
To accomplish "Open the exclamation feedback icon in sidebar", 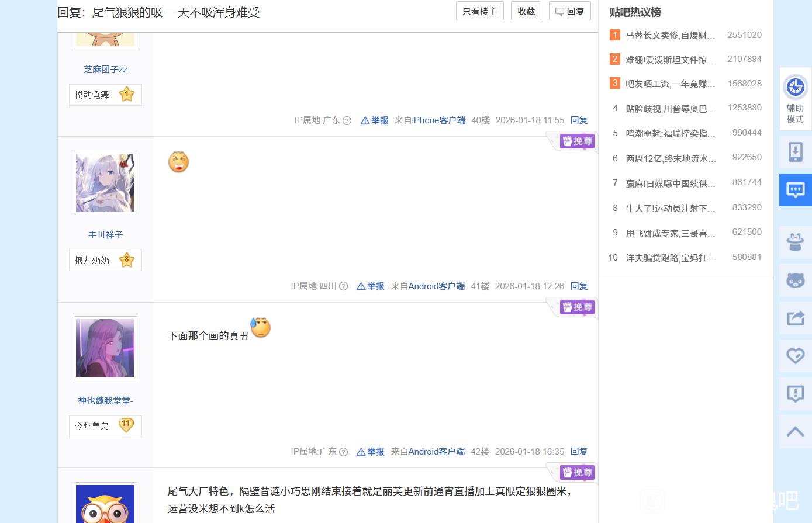I will 795,393.
